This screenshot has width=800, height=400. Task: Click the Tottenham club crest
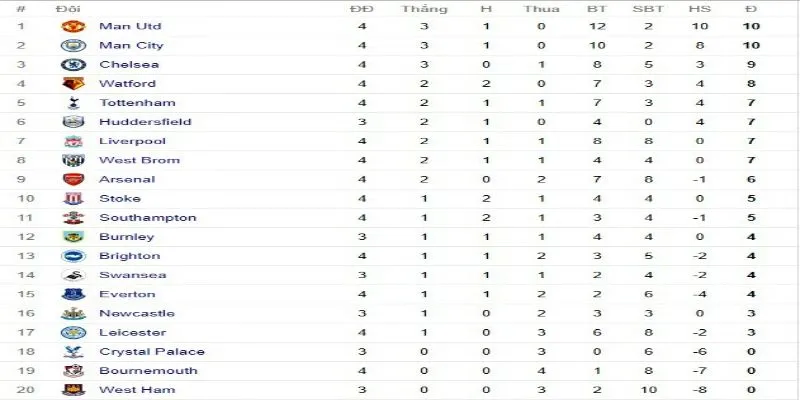(73, 103)
